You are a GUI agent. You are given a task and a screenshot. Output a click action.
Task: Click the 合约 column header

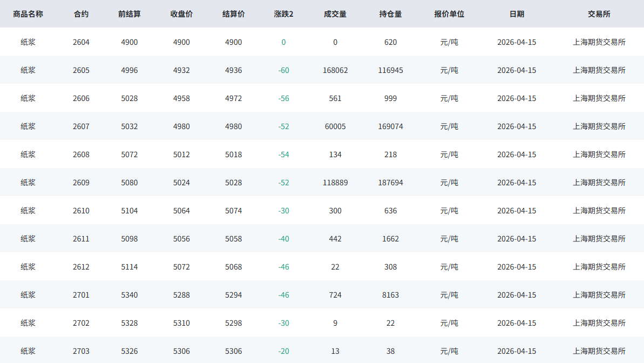click(x=81, y=14)
